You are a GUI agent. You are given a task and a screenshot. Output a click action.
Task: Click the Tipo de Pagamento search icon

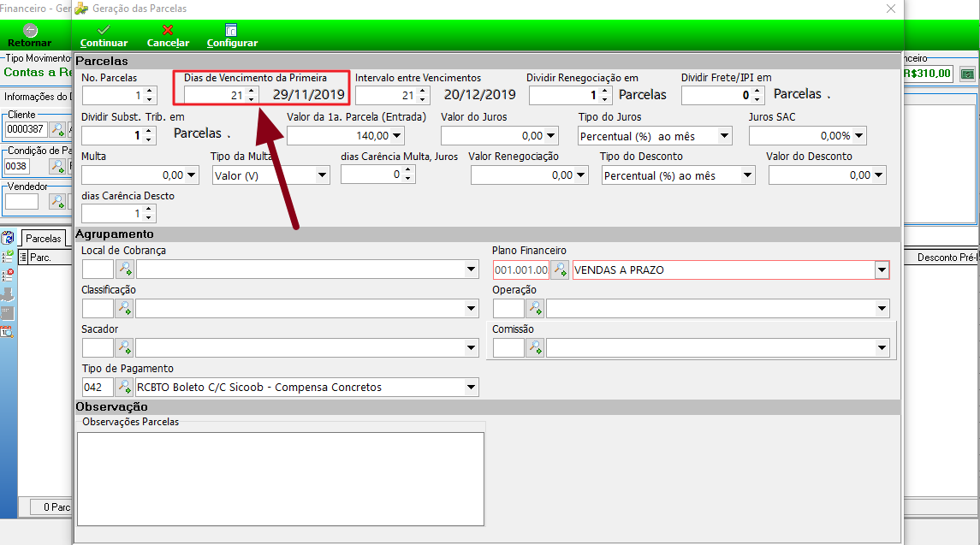(x=125, y=387)
